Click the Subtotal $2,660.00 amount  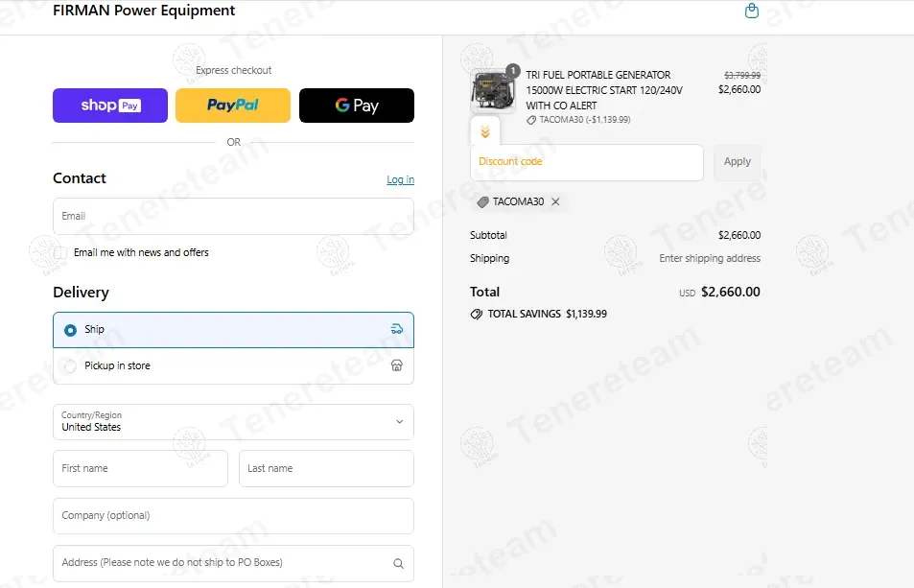[739, 235]
